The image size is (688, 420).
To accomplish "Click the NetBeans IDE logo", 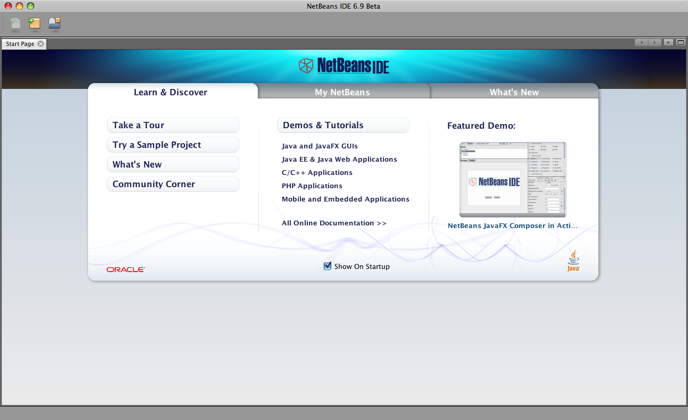I will pyautogui.click(x=343, y=66).
